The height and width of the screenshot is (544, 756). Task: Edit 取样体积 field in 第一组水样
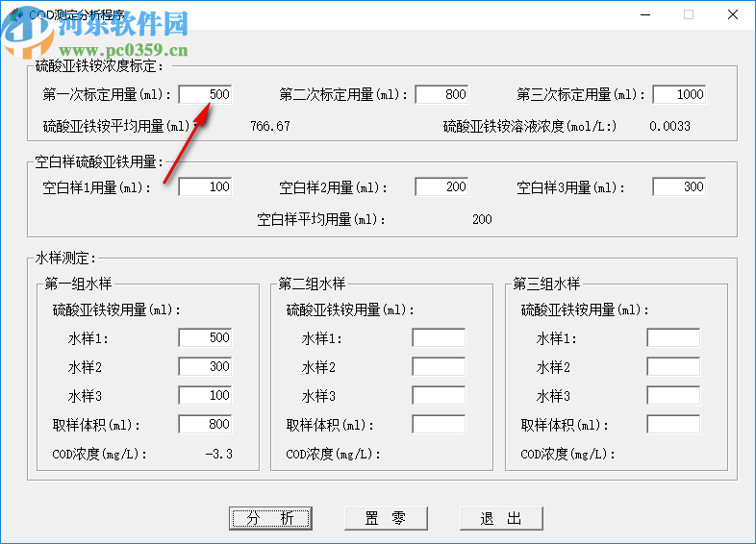point(206,425)
